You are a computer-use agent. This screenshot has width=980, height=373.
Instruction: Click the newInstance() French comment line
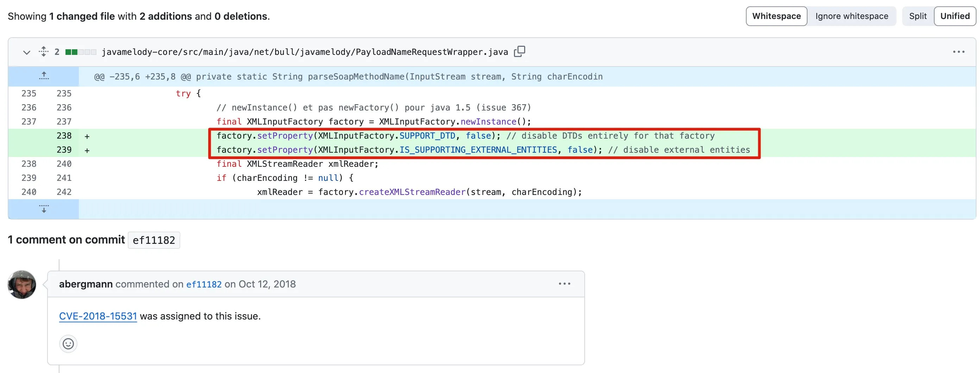[x=373, y=108]
